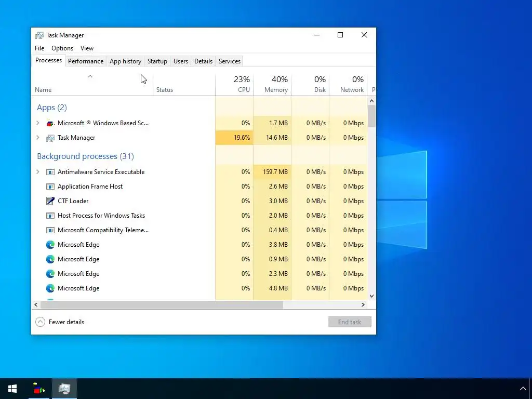Select the Application Frame Host process name
The width and height of the screenshot is (532, 399).
point(90,187)
